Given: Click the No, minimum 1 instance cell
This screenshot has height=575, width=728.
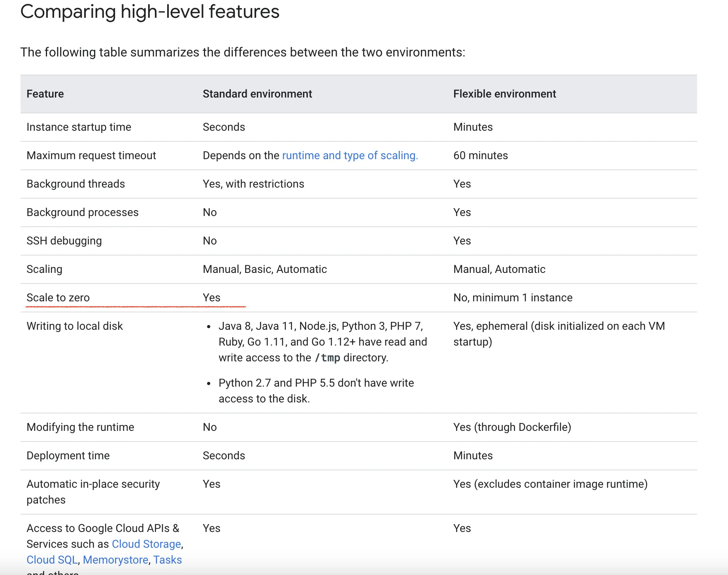Looking at the screenshot, I should (513, 298).
